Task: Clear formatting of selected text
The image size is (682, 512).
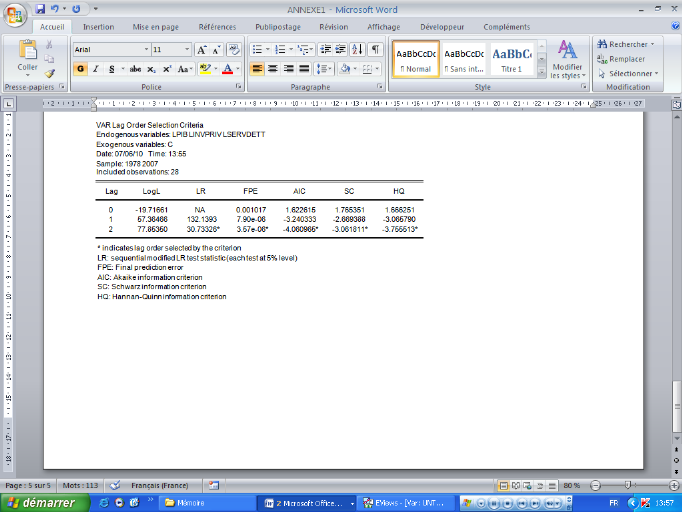Action: click(x=234, y=50)
